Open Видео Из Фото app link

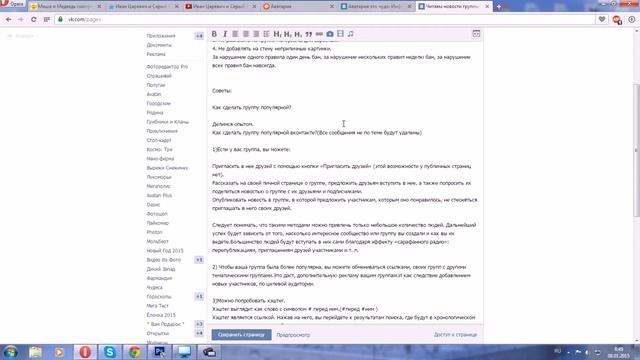[164, 260]
